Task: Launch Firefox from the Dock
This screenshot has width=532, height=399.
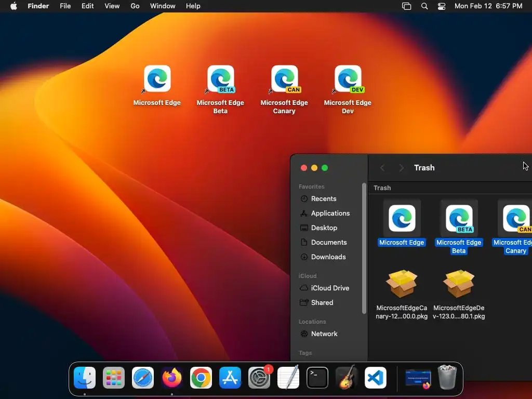Action: pos(171,378)
